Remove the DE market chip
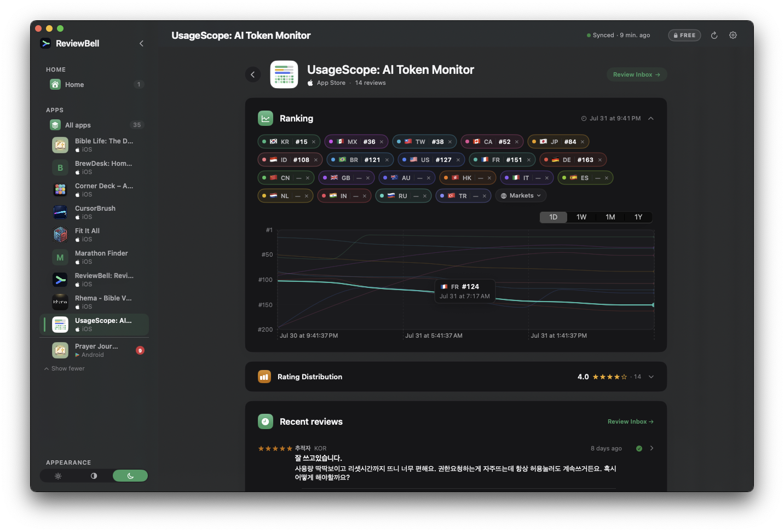 (x=600, y=160)
